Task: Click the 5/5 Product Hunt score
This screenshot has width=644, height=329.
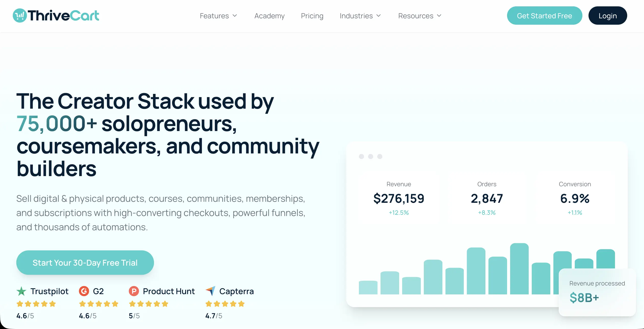Action: (134, 316)
